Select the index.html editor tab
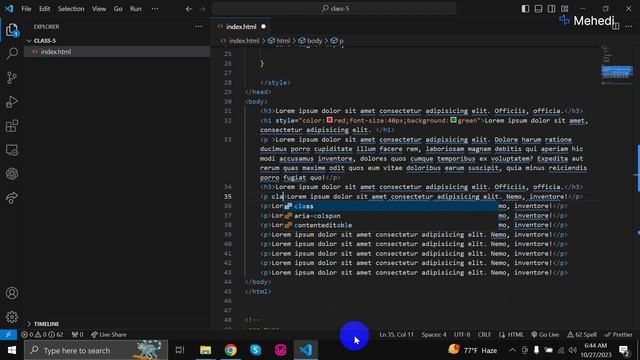 click(x=242, y=27)
